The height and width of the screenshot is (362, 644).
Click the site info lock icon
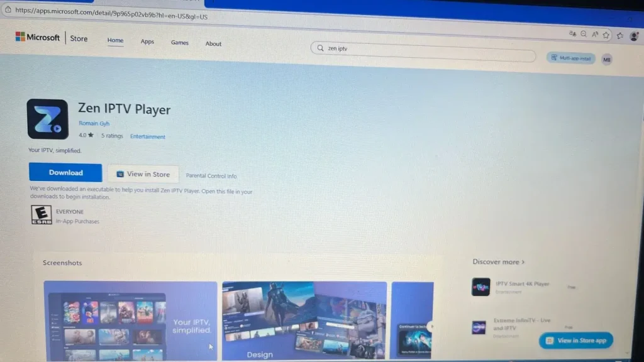[8, 9]
